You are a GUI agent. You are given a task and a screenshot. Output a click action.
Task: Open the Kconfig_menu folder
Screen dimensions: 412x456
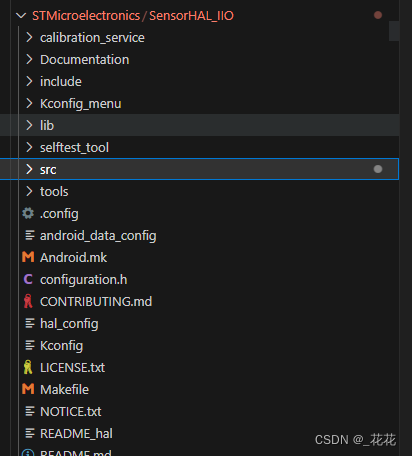click(80, 103)
